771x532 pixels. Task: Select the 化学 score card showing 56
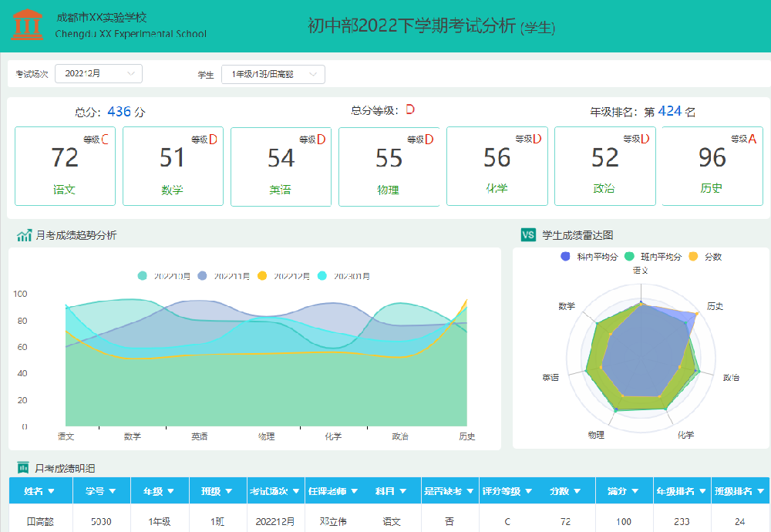[x=497, y=167]
